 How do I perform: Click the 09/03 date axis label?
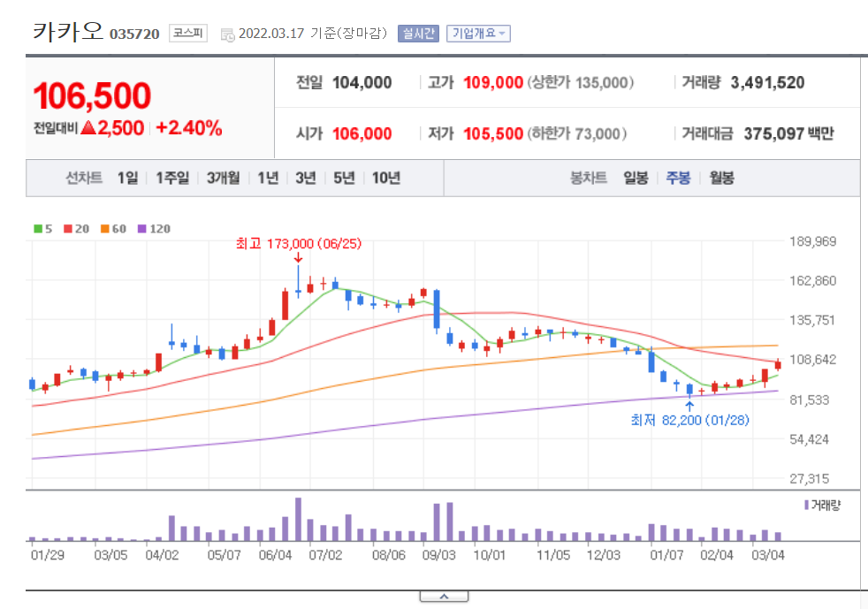point(439,555)
